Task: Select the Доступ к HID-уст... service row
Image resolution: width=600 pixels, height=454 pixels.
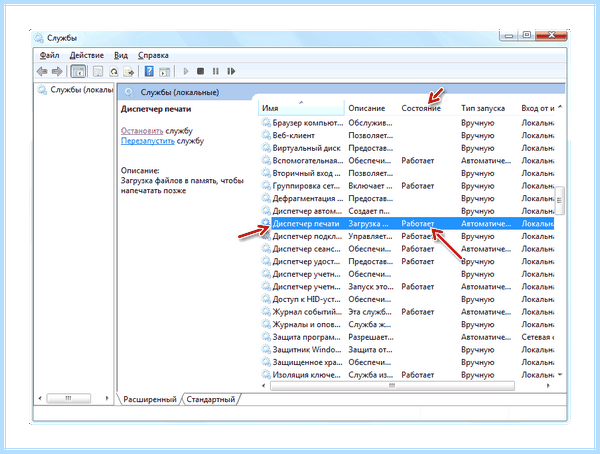Action: (x=408, y=299)
